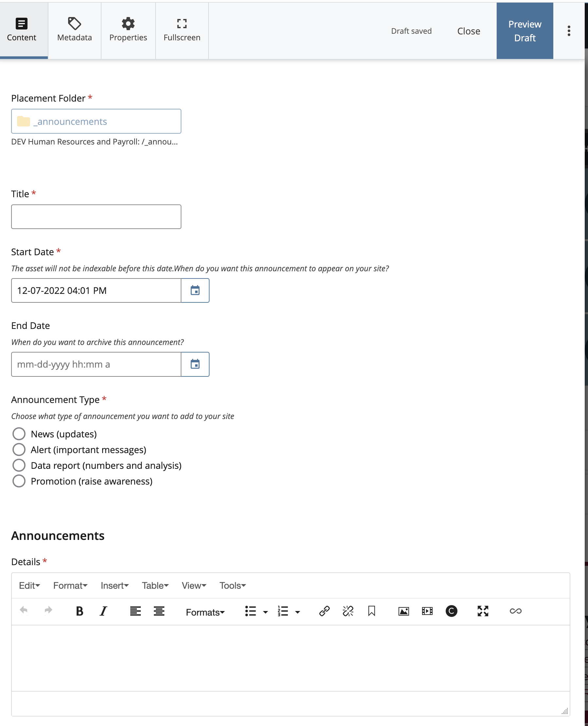
Task: Redo edit in Details editor
Action: point(48,611)
